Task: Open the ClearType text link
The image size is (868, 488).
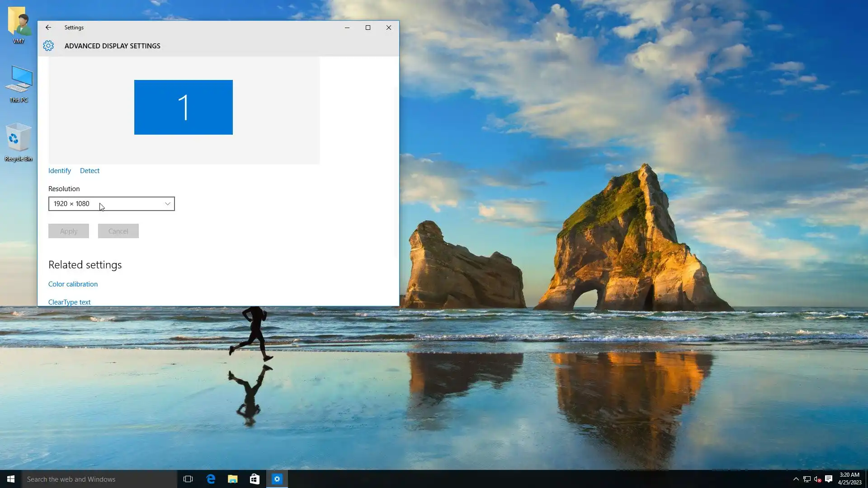Action: click(69, 302)
